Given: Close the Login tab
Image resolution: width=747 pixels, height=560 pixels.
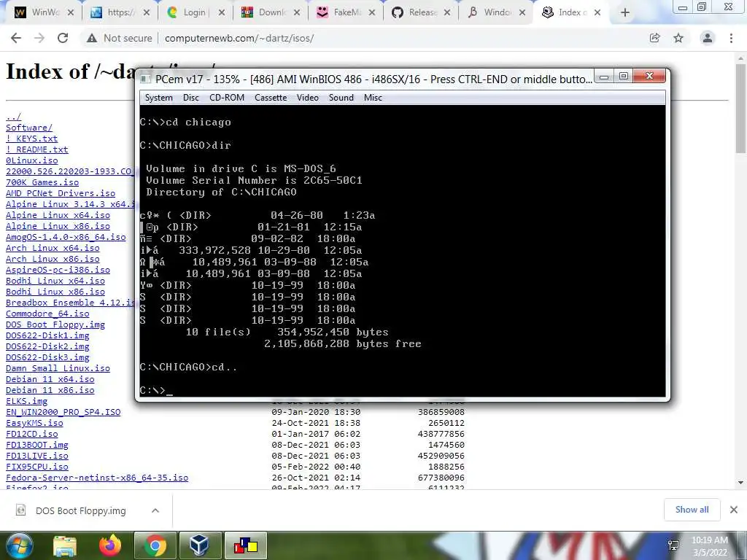Looking at the screenshot, I should (x=222, y=12).
